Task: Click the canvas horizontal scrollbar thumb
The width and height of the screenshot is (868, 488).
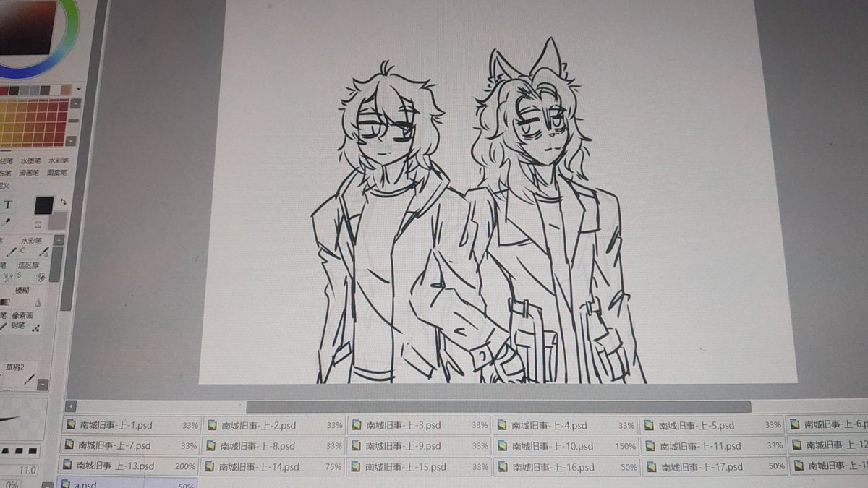Action: pyautogui.click(x=498, y=407)
